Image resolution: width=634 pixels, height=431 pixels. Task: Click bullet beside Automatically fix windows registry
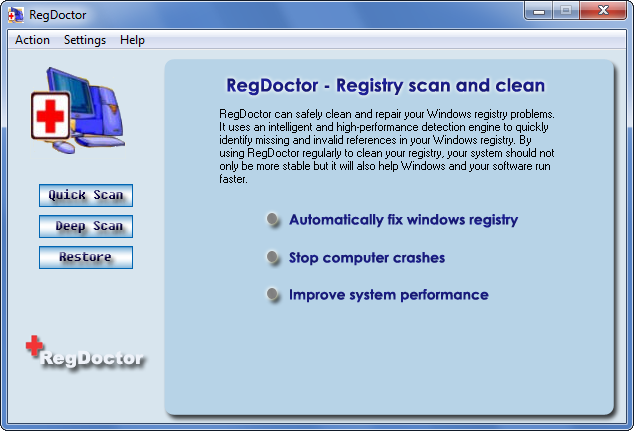point(273,220)
